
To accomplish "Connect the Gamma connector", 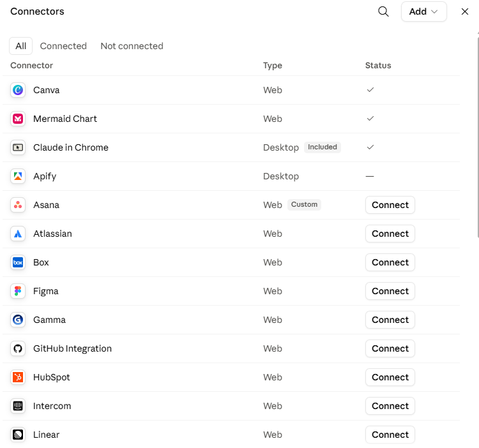I will (x=390, y=320).
